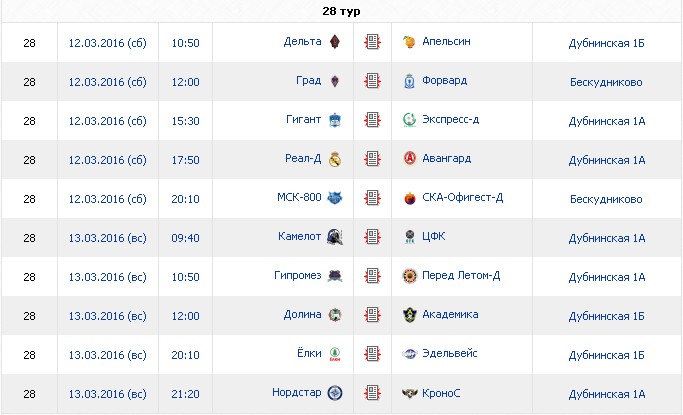Click the Авангард team emblem
The width and height of the screenshot is (683, 415).
[x=409, y=159]
